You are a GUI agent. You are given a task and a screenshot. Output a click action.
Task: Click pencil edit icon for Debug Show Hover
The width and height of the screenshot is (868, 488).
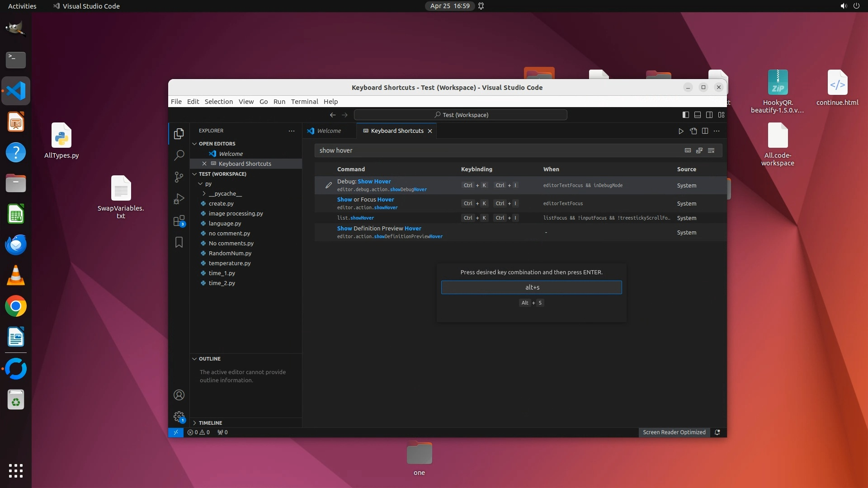point(329,185)
